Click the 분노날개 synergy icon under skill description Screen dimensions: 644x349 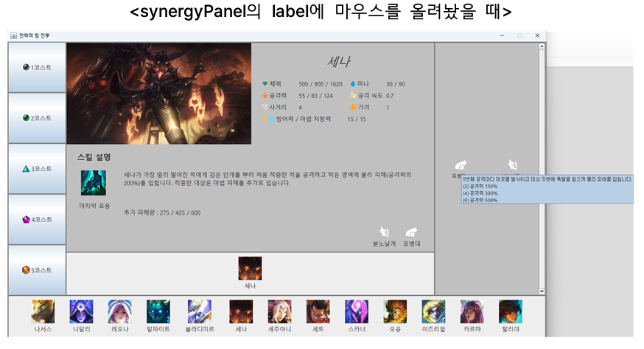pos(385,232)
